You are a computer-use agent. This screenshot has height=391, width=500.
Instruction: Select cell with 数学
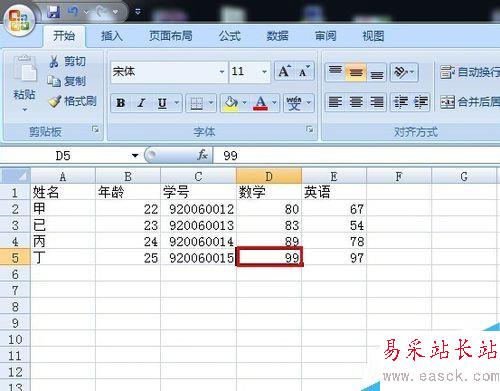click(269, 192)
